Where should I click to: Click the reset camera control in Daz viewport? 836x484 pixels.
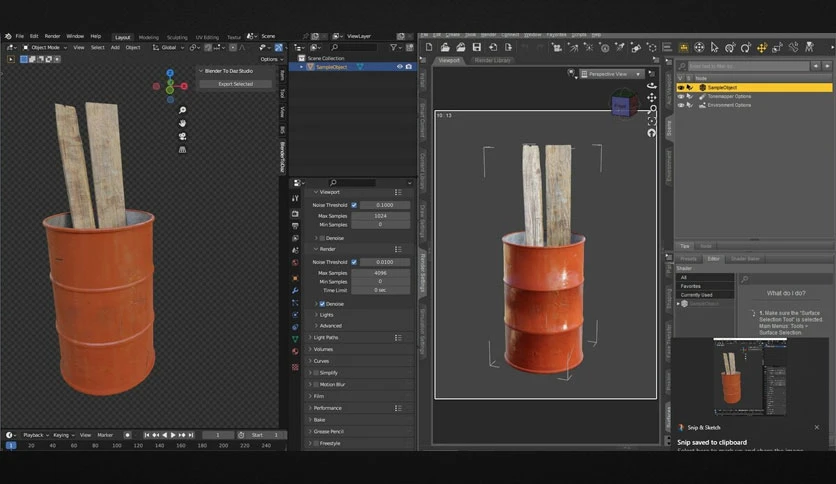(x=652, y=133)
